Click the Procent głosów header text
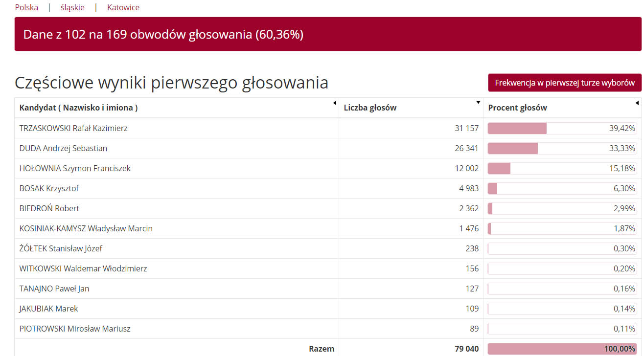This screenshot has width=644, height=356. point(517,108)
